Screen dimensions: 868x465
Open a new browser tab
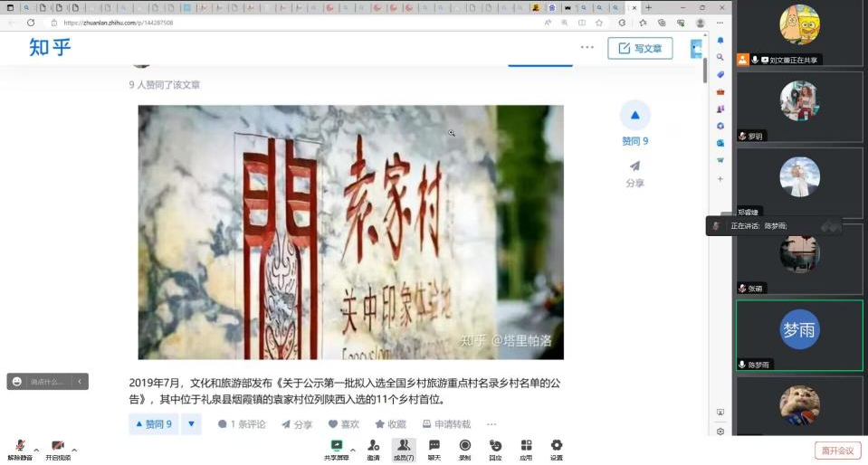point(648,8)
